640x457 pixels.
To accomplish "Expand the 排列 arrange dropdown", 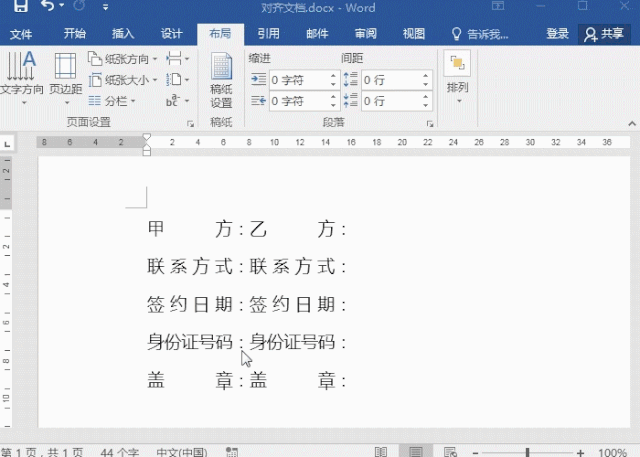I will coord(457,78).
